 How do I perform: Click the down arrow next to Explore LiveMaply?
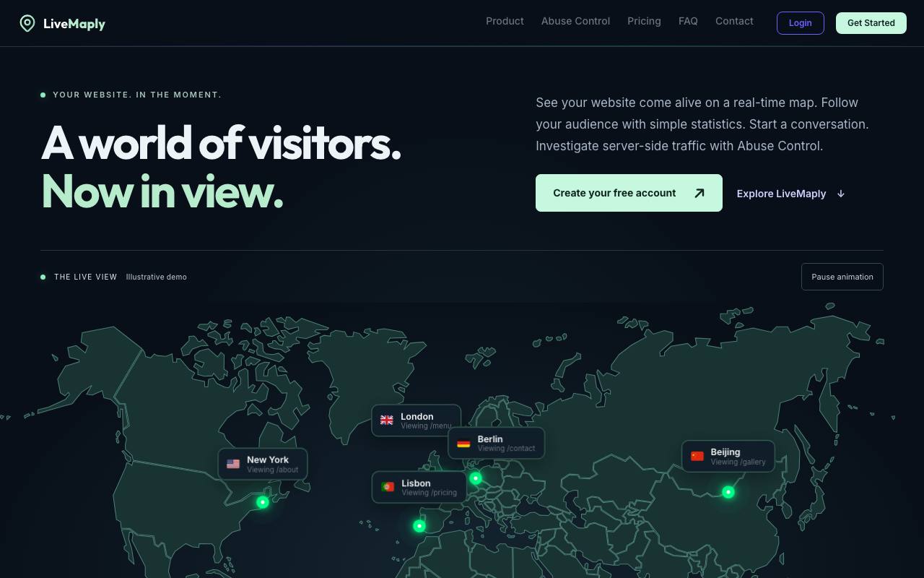pos(841,194)
